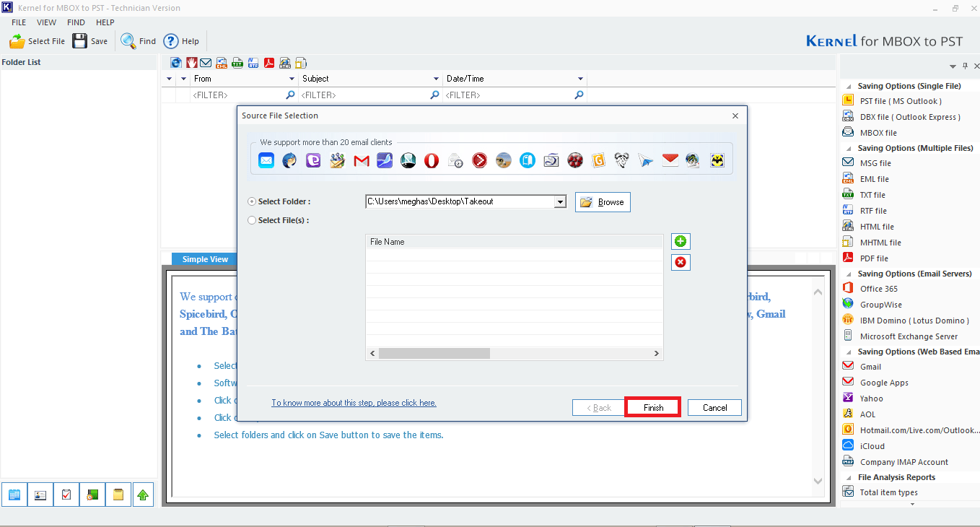This screenshot has width=980, height=527.
Task: Choose the Select Folder radio button
Action: (x=252, y=202)
